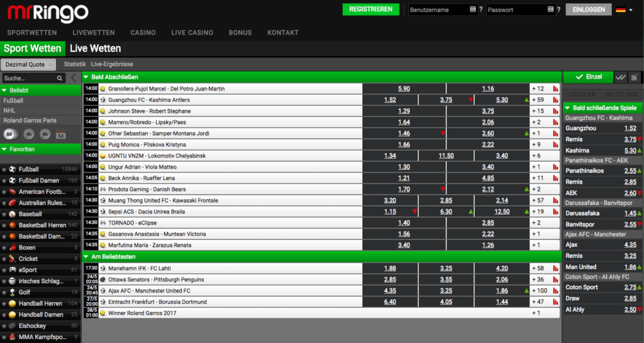Collapse the left sidebar with the arrow
644x343 pixels.
(x=74, y=78)
